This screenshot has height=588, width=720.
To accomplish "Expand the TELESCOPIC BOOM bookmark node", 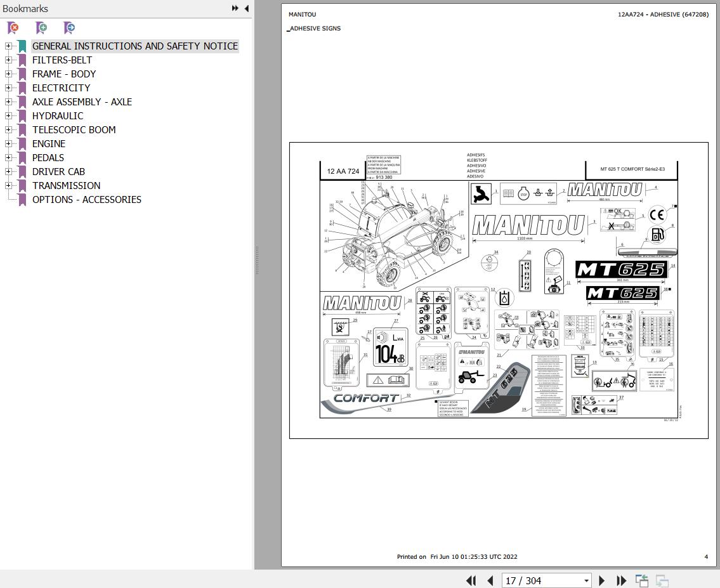I will coord(8,130).
